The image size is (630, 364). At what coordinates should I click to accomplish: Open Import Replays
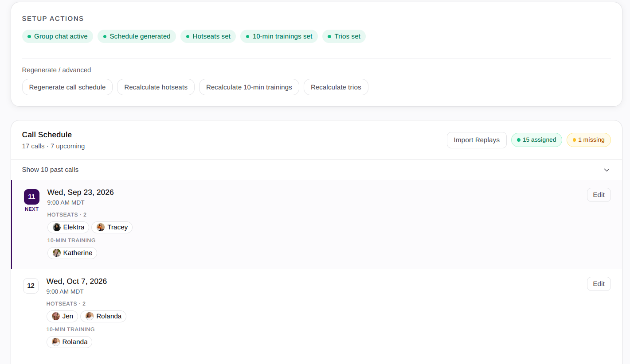477,140
